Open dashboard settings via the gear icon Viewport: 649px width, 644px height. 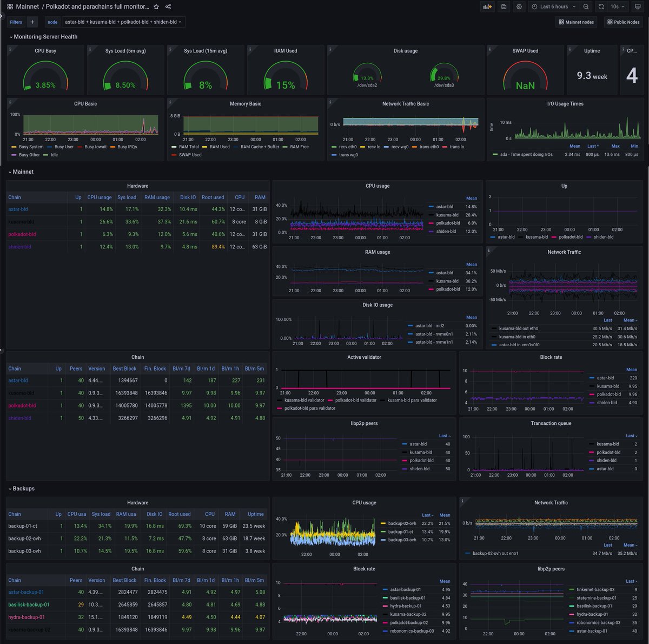pos(519,6)
